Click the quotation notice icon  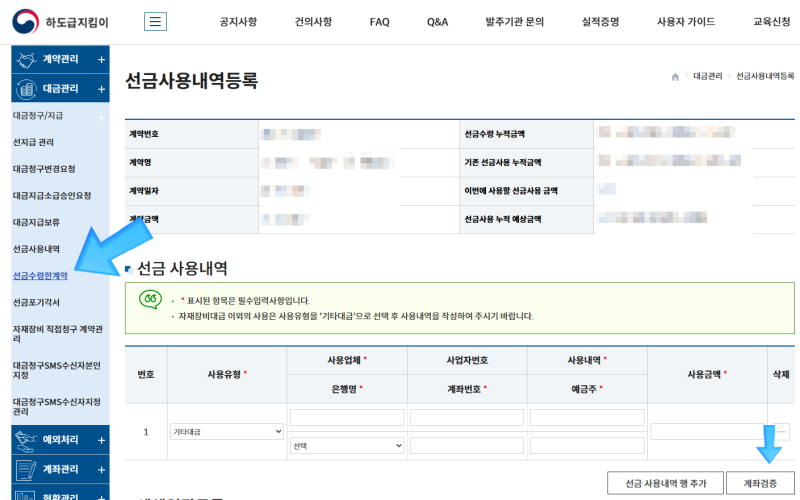coord(151,299)
